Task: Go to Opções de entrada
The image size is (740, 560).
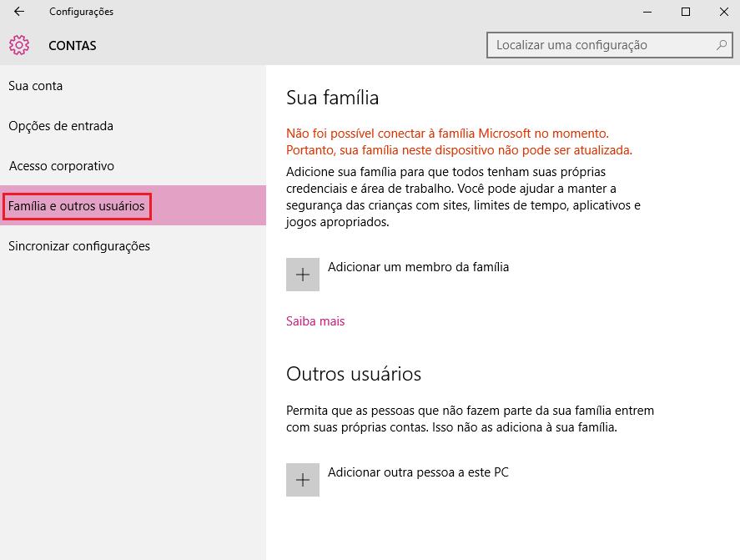Action: 61,126
